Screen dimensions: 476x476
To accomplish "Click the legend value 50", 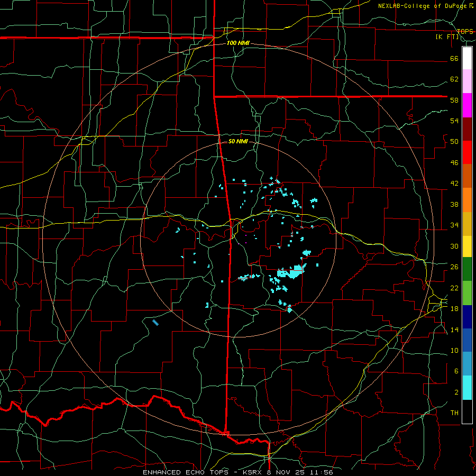I will (x=454, y=142).
